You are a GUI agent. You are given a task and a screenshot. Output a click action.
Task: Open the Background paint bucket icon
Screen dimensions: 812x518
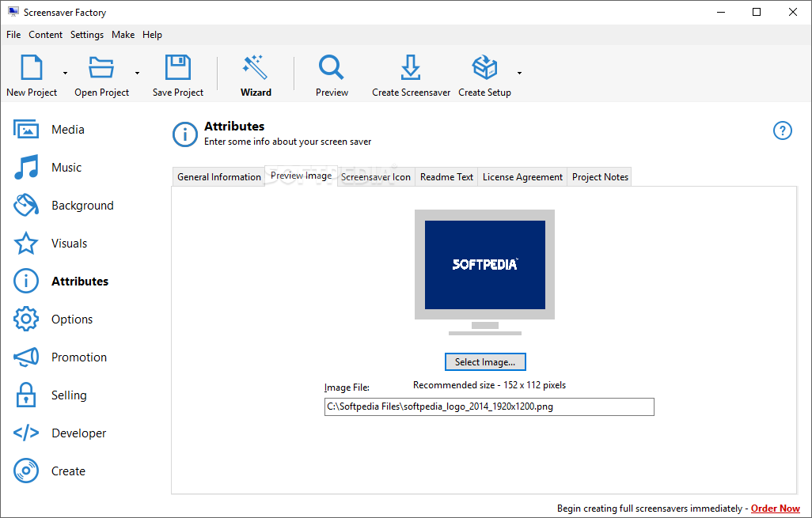click(x=26, y=206)
